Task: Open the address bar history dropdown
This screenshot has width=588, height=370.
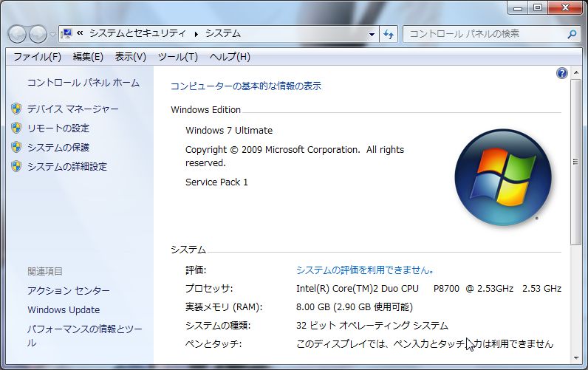Action: pyautogui.click(x=372, y=35)
